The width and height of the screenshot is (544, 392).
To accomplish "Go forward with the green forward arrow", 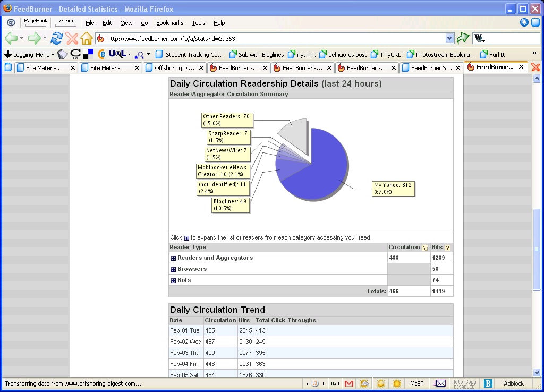I will 34,38.
